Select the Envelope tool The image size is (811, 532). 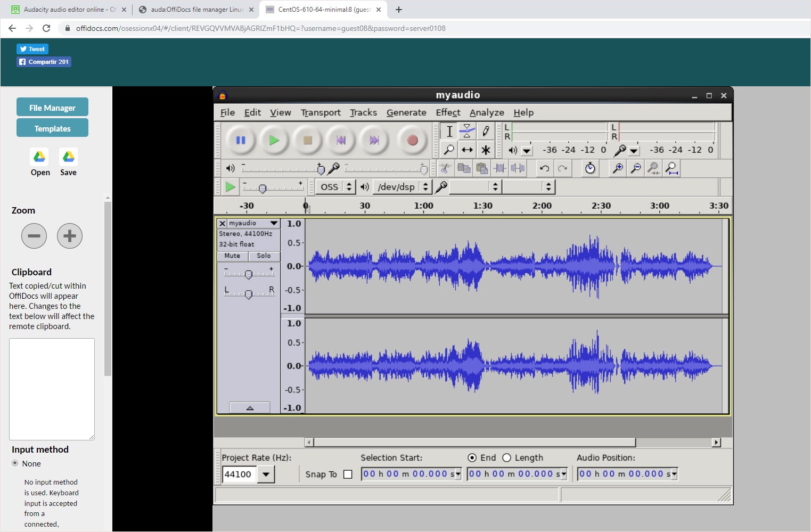tap(467, 131)
